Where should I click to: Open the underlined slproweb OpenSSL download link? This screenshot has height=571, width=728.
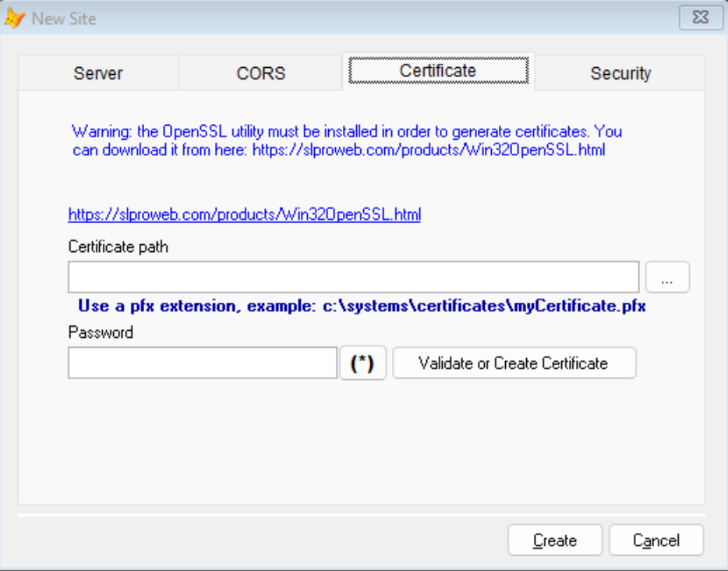tap(244, 215)
